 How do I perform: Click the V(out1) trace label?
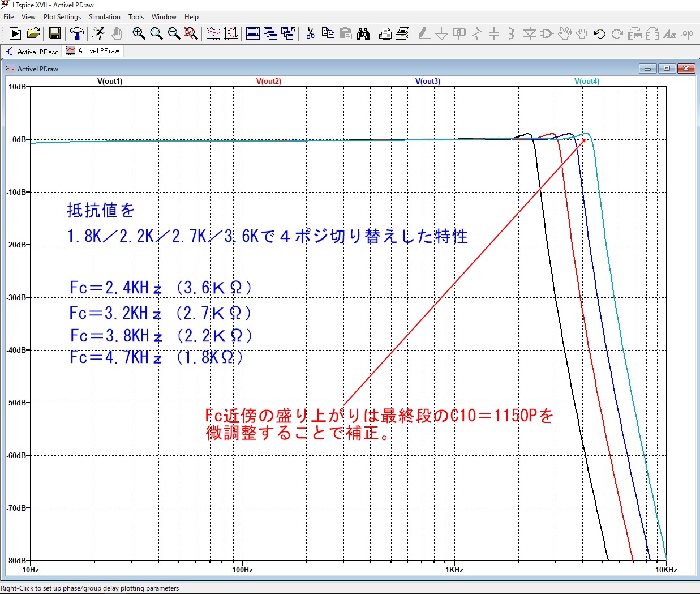(110, 81)
